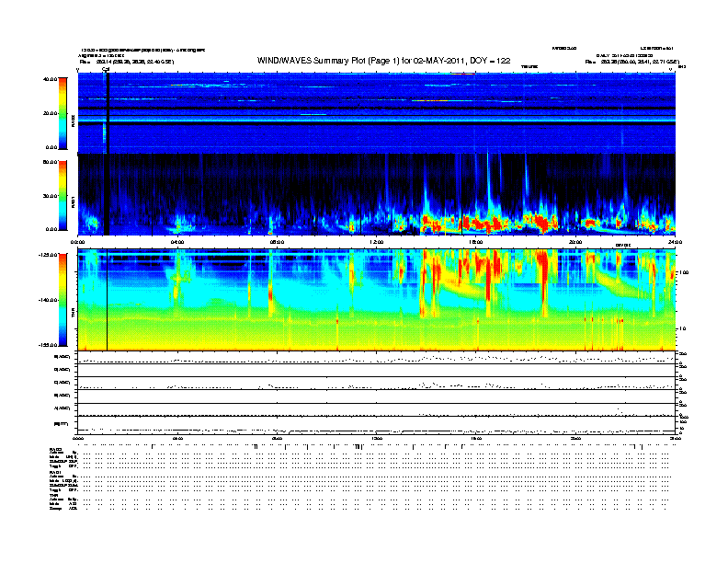
Task: Click the 24:00 tick label under RAD1 spectrogram
Action: (x=675, y=242)
